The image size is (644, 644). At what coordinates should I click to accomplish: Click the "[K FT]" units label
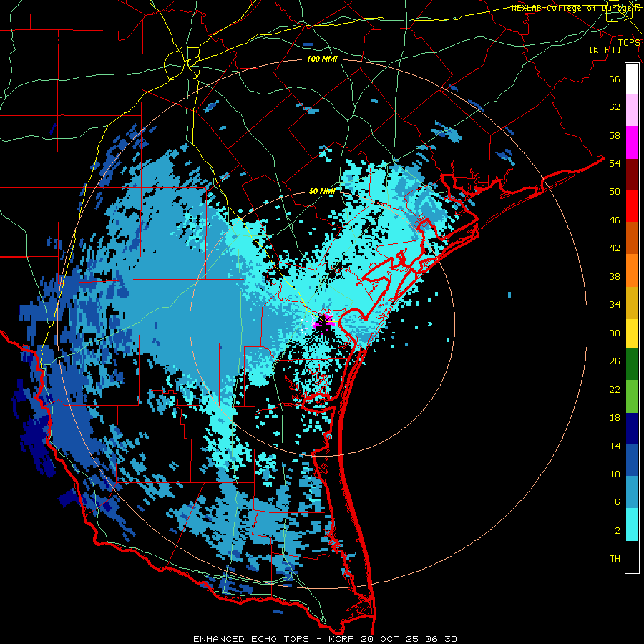click(605, 50)
